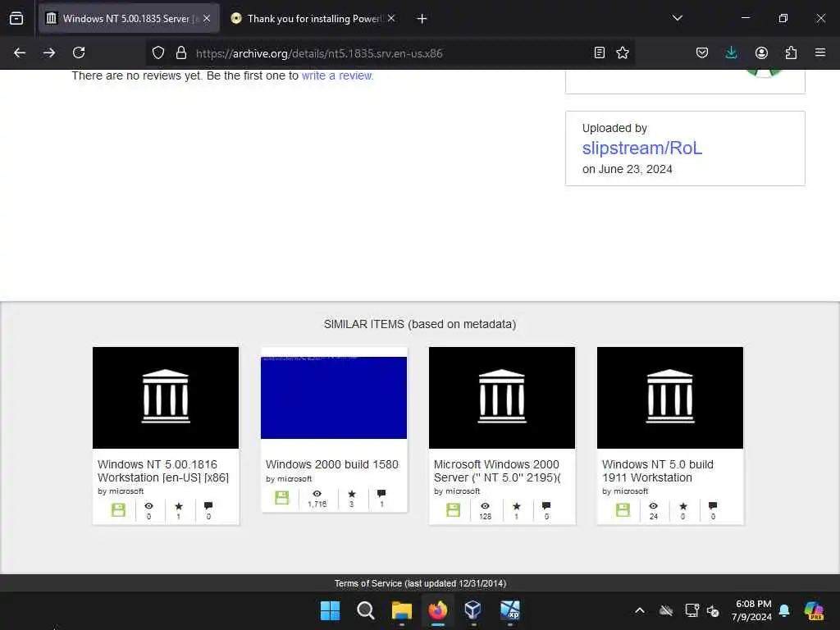Click views eye icon on Windows 2000 Server card
This screenshot has width=840, height=630.
click(485, 505)
